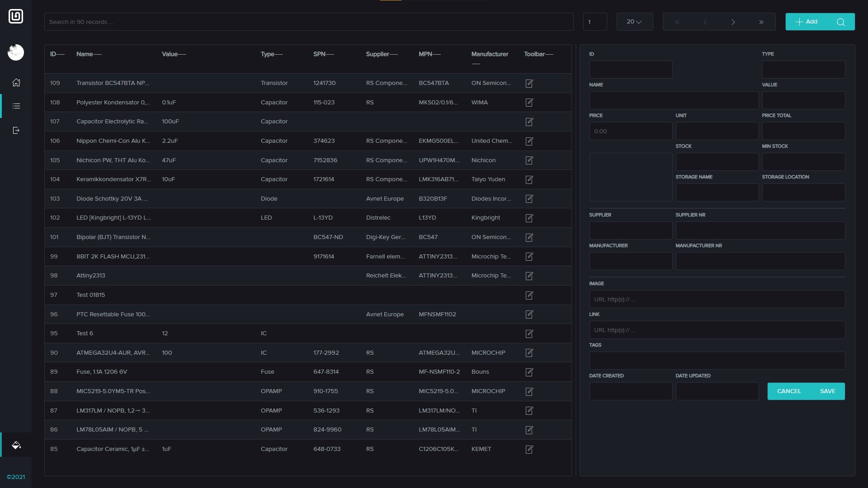The width and height of the screenshot is (868, 488).
Task: Click the search magnifier icon
Action: pyautogui.click(x=840, y=22)
